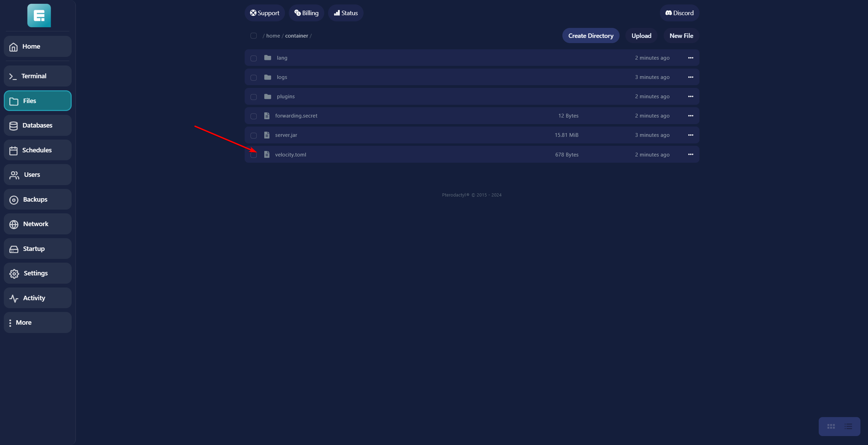Click the panel logo icon

[39, 16]
